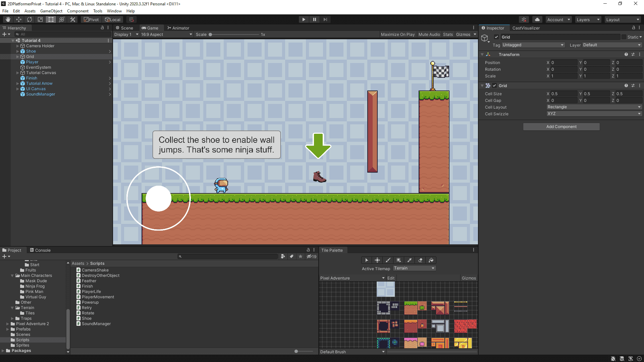Image resolution: width=644 pixels, height=362 pixels.
Task: Select the Move tool
Action: pos(18,19)
